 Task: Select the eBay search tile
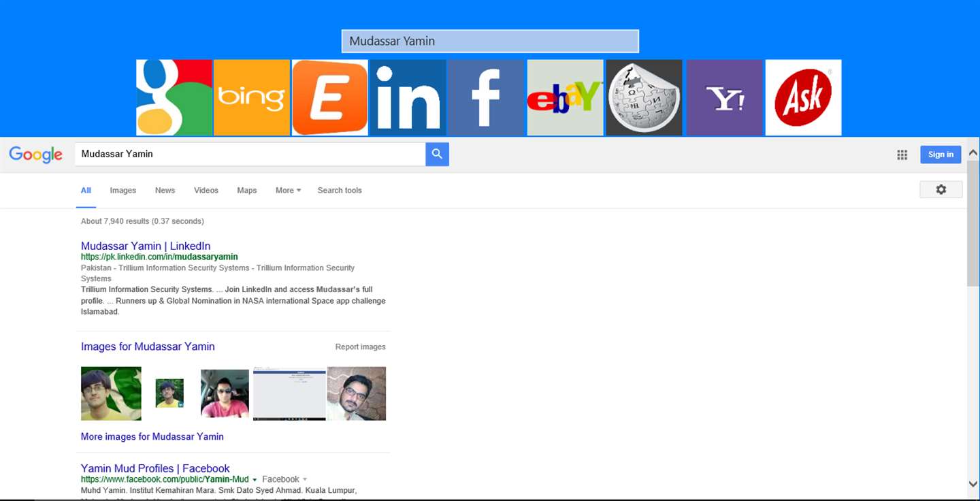tap(565, 97)
